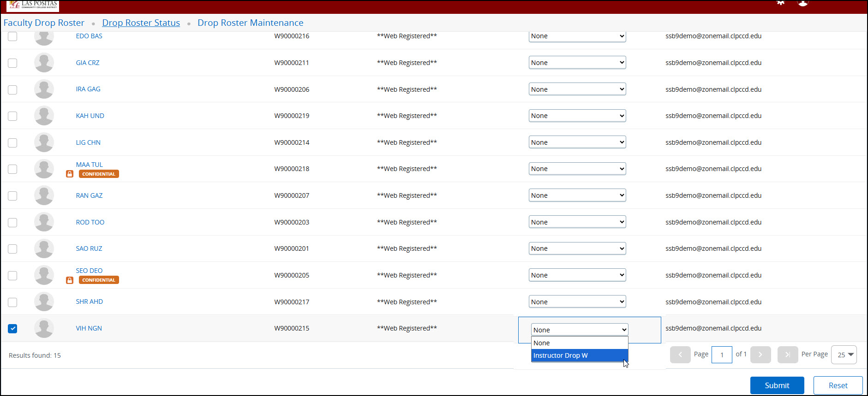Jump to the last page arrow
The image size is (868, 396).
pyautogui.click(x=787, y=355)
